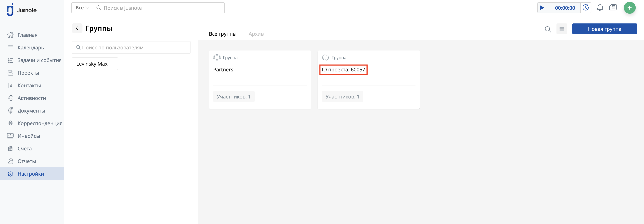Image resolution: width=644 pixels, height=224 pixels.
Task: Open the news feed icon
Action: (x=613, y=8)
